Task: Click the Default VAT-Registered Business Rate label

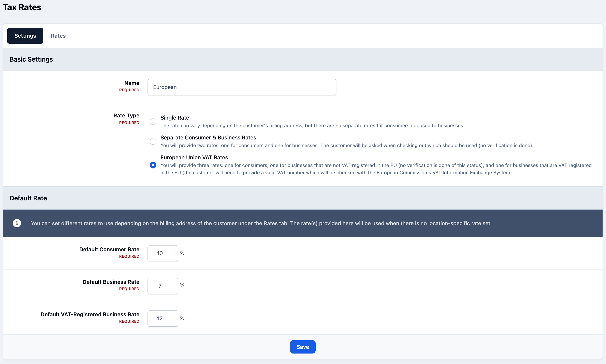Action: coord(90,314)
